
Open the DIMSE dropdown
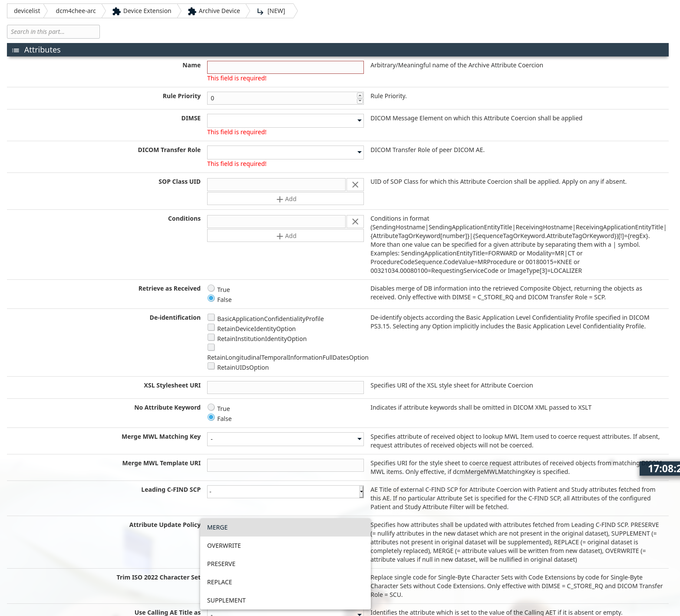coord(359,120)
